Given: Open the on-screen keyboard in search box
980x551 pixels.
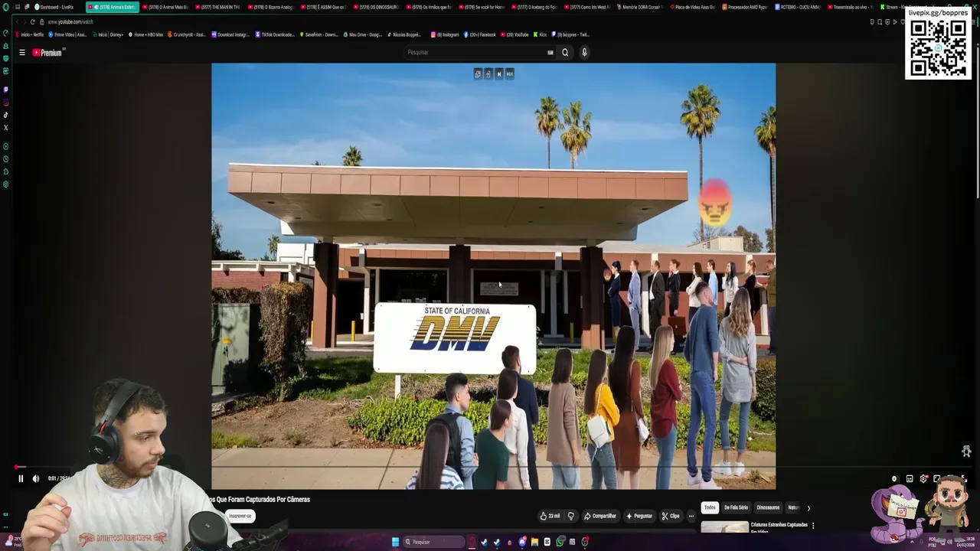Looking at the screenshot, I should (x=550, y=53).
